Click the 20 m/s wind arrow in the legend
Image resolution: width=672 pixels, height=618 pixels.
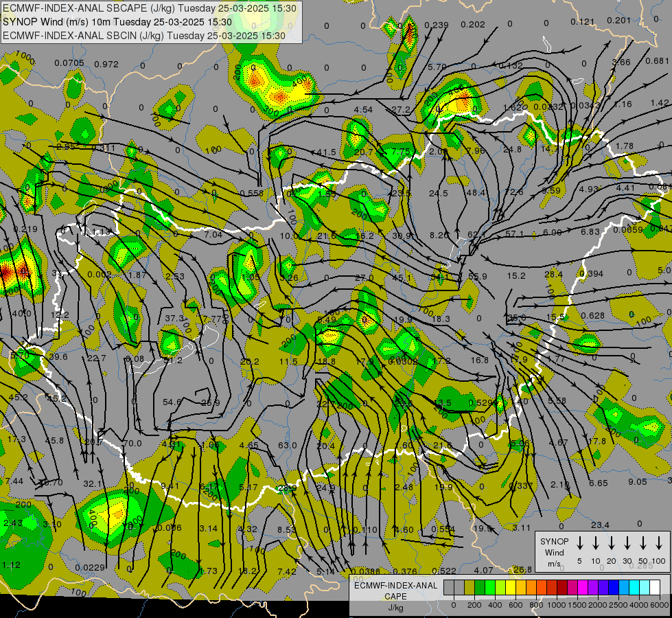(611, 543)
